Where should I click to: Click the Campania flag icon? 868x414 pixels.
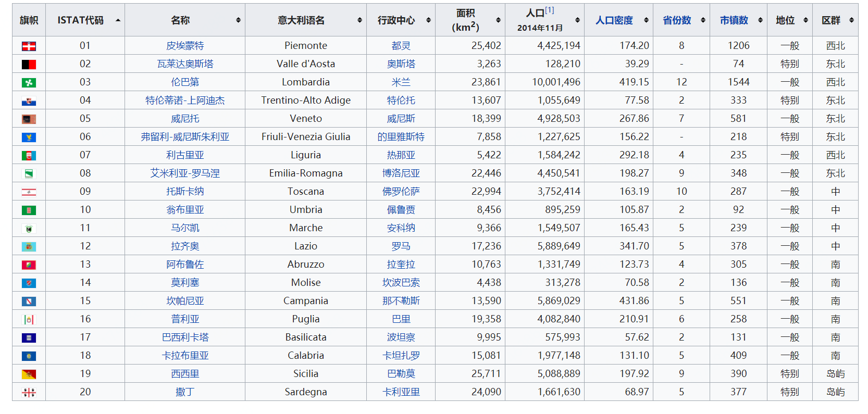(x=29, y=302)
